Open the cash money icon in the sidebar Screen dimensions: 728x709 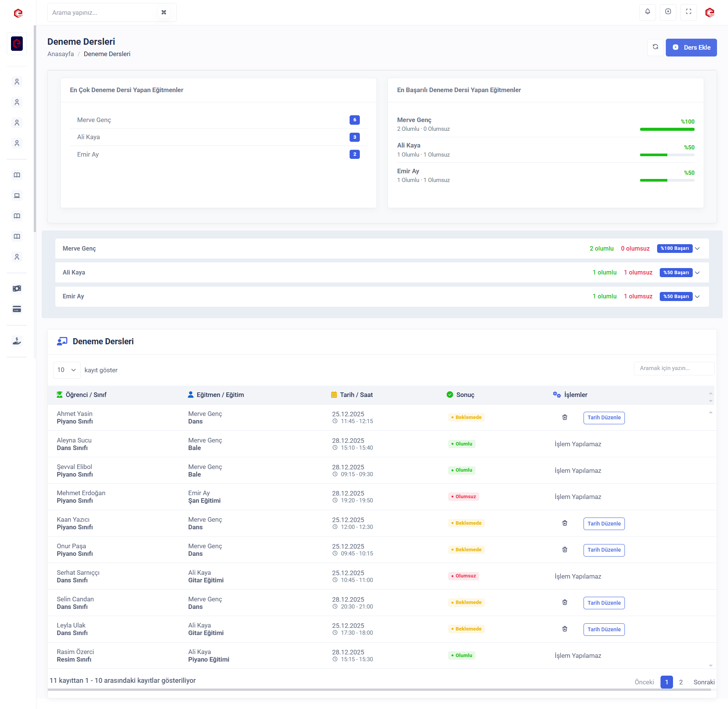17,289
